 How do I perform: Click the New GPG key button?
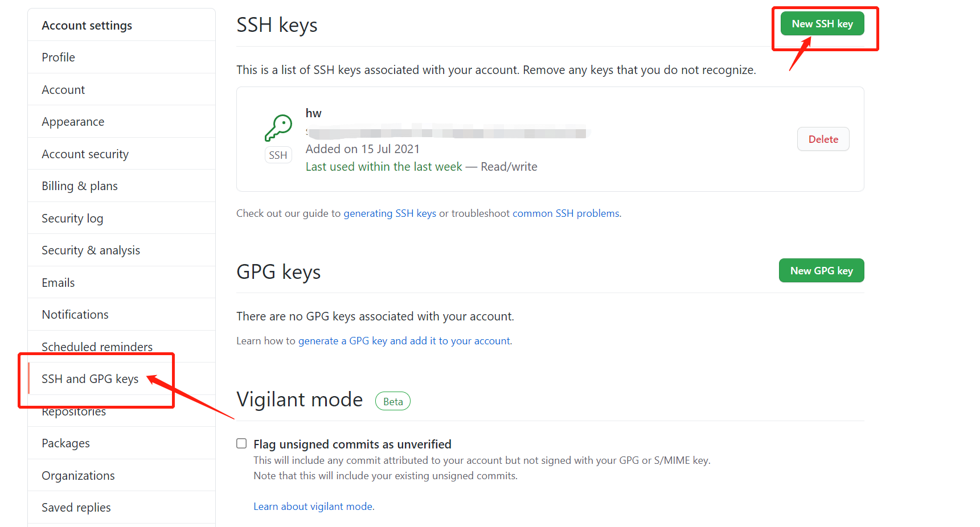[x=821, y=271]
